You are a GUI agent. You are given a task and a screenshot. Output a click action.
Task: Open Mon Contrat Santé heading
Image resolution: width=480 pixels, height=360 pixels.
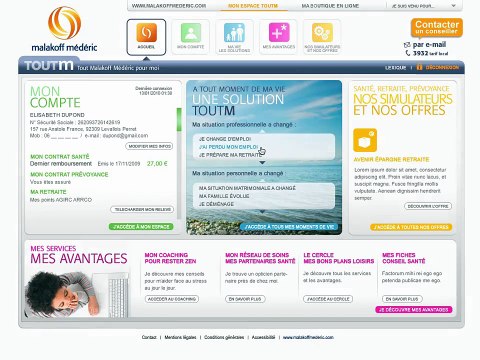pyautogui.click(x=60, y=156)
